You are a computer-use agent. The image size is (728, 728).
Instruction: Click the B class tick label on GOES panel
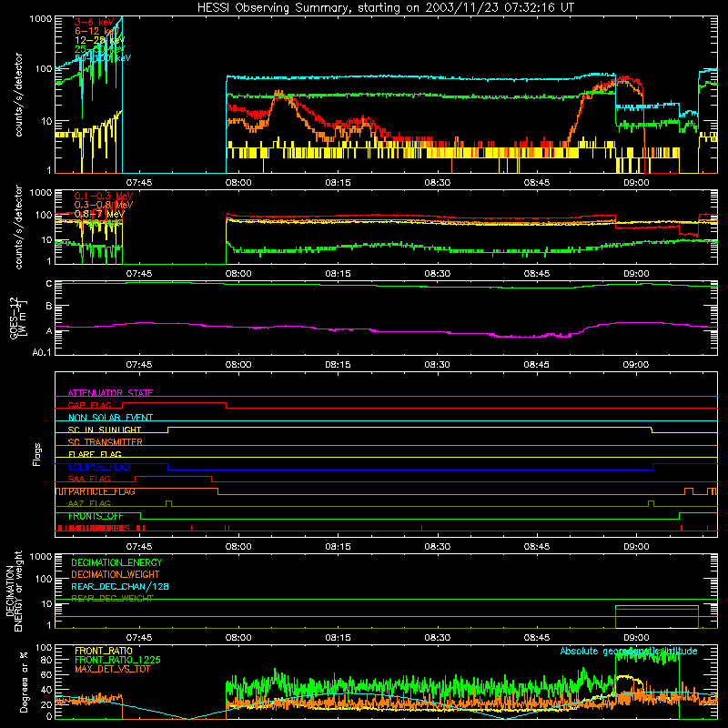click(49, 306)
